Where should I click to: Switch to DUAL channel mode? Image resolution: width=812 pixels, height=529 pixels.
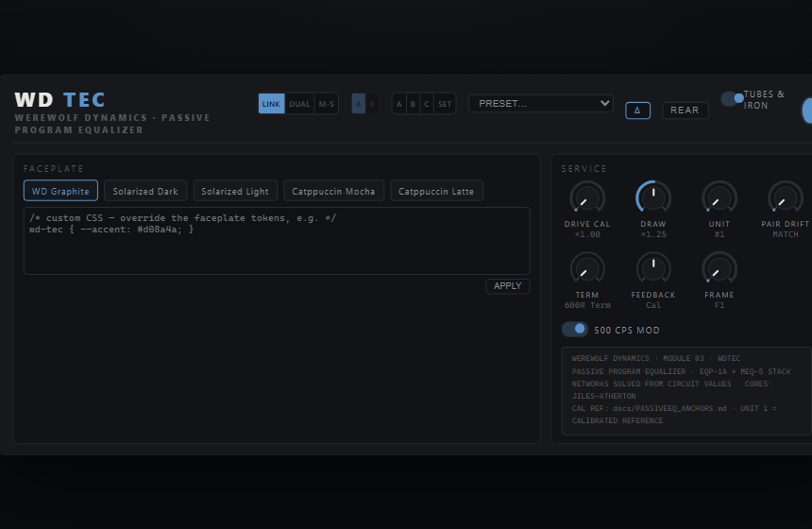click(x=299, y=104)
